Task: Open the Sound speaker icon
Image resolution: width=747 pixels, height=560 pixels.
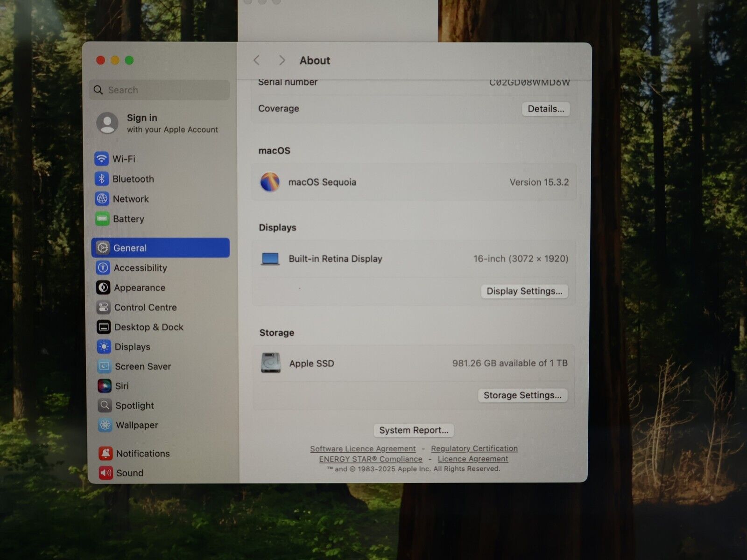Action: (106, 473)
